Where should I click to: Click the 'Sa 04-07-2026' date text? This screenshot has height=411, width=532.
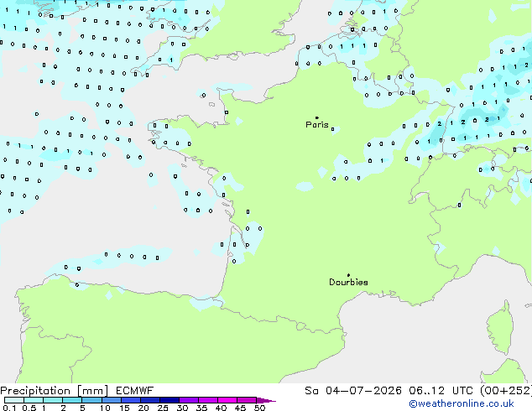pos(353,391)
